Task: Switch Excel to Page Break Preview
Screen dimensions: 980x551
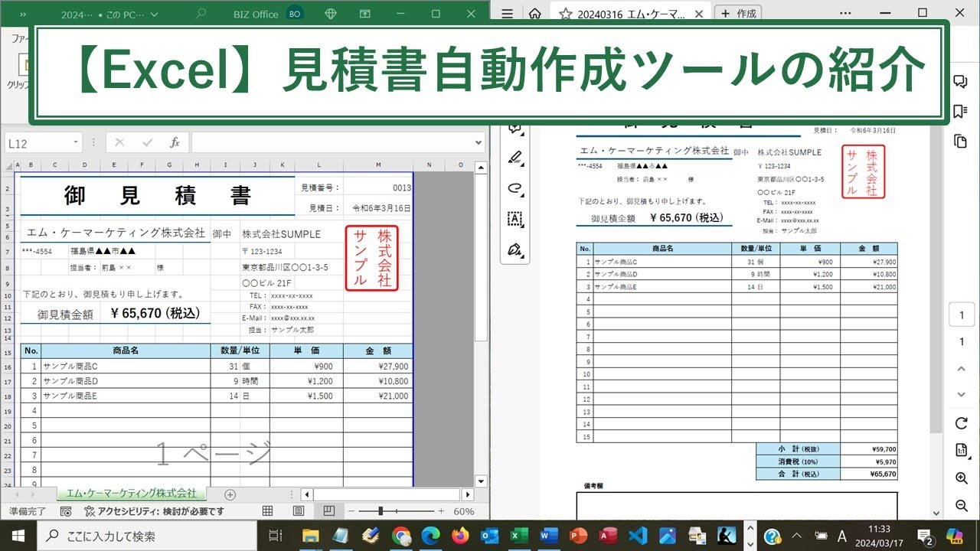Action: pos(328,511)
